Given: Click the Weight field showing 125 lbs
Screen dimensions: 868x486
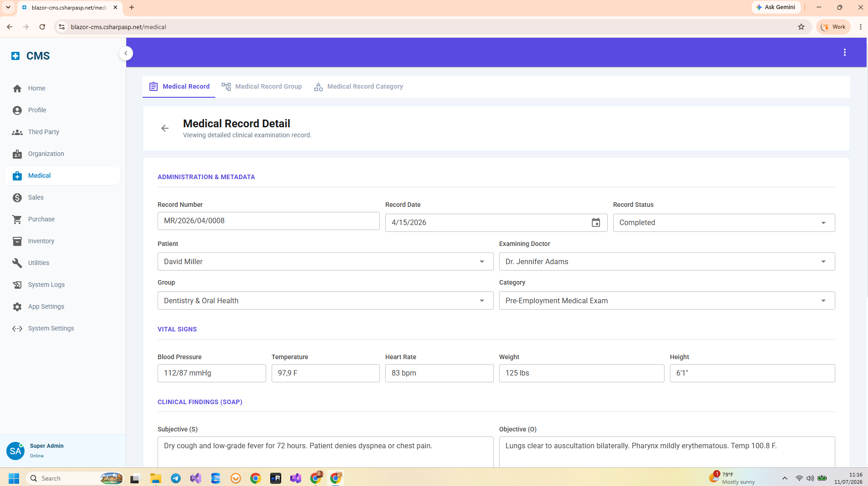Looking at the screenshot, I should coord(581,373).
